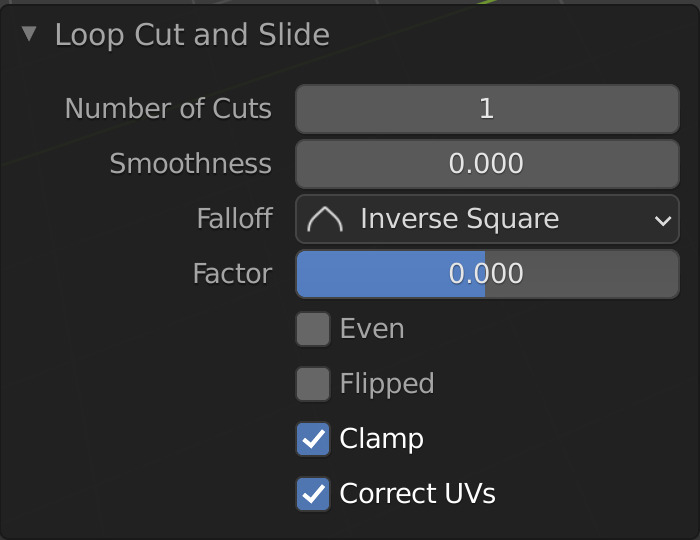Click the Loop Cut and Slide panel title
The height and width of the screenshot is (540, 700).
(x=192, y=34)
